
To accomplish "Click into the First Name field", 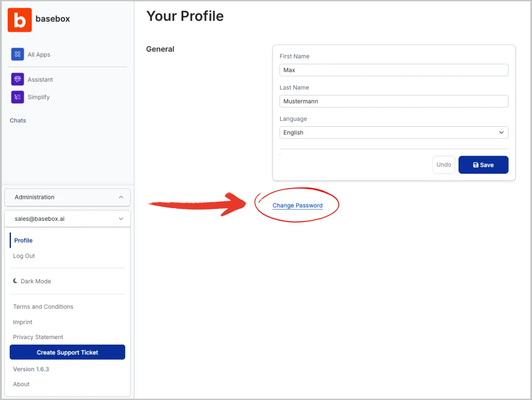I will pyautogui.click(x=394, y=70).
